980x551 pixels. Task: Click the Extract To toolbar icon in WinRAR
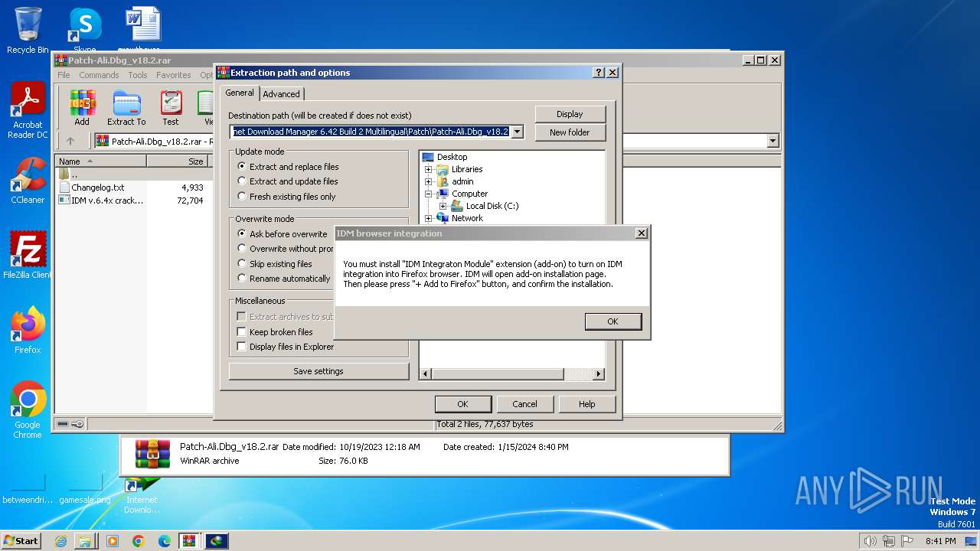pyautogui.click(x=126, y=108)
